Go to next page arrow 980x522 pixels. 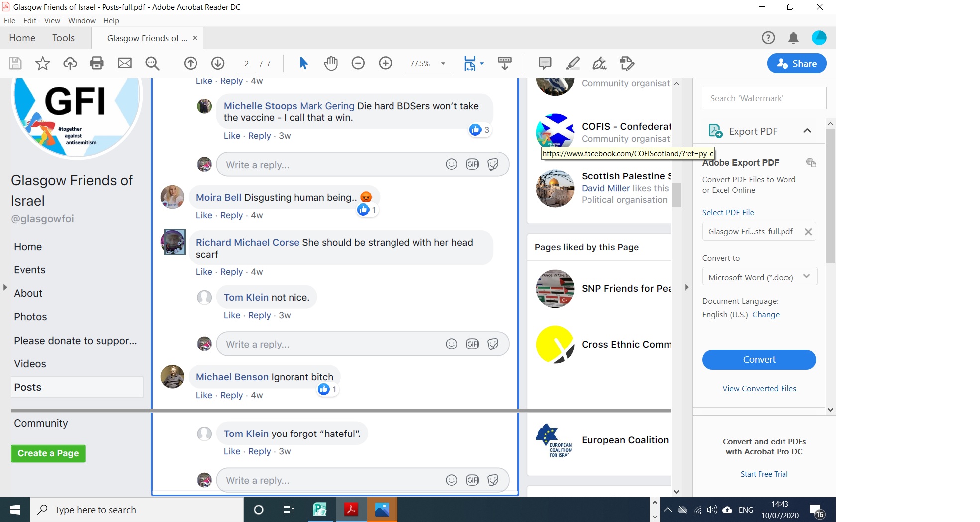pos(218,63)
